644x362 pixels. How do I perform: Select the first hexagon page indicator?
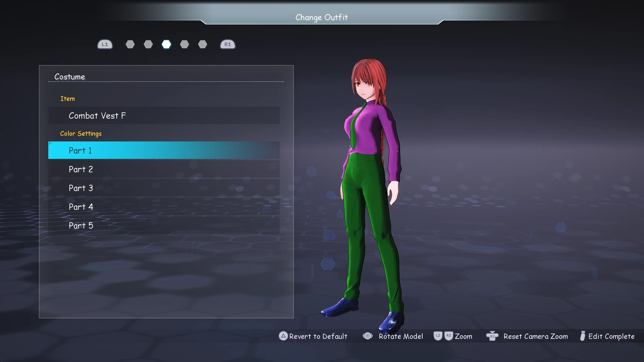[x=130, y=44]
